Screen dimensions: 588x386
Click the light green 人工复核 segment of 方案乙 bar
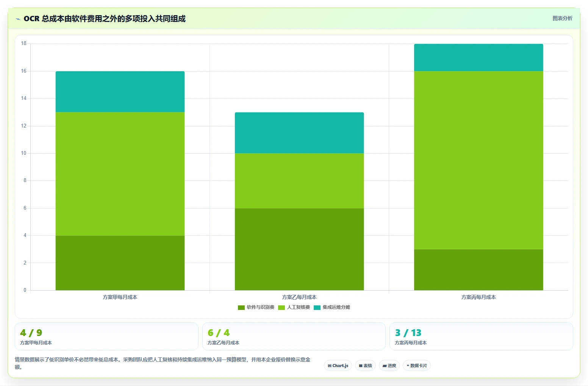(x=299, y=181)
